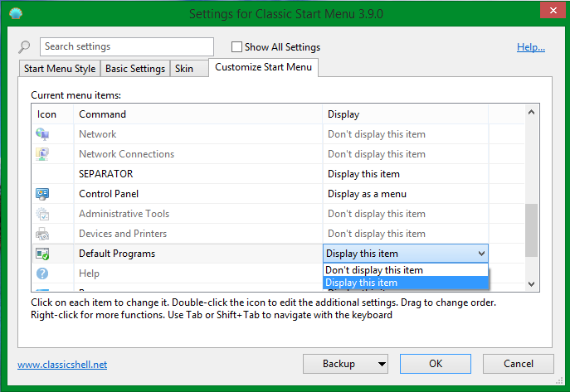Enable the Show All Settings checkbox
This screenshot has width=570, height=392.
click(x=236, y=47)
